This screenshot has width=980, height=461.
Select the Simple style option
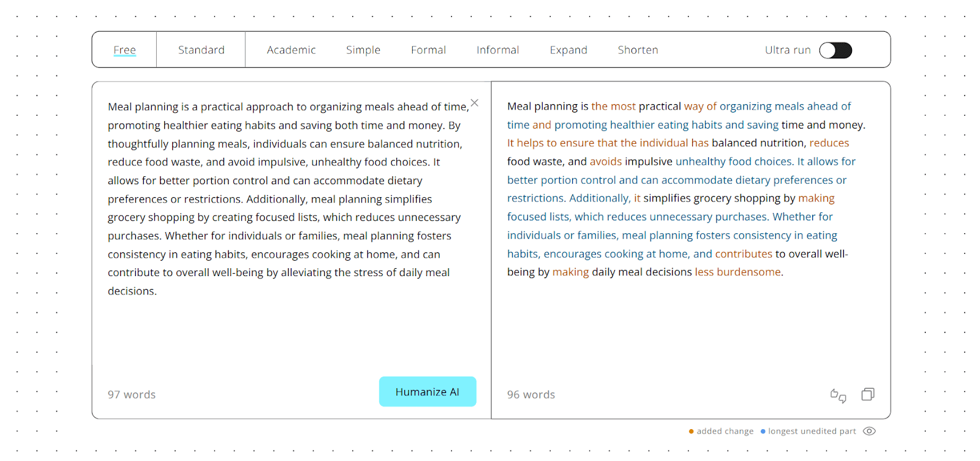(363, 50)
